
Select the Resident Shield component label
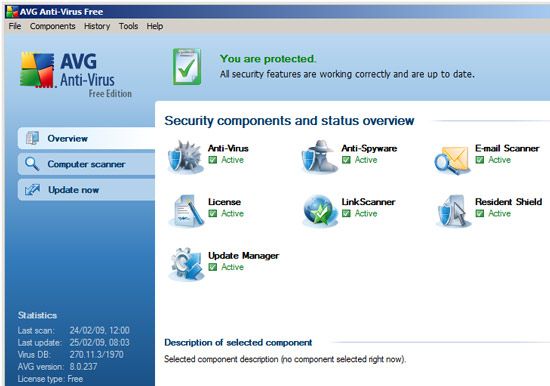click(509, 202)
